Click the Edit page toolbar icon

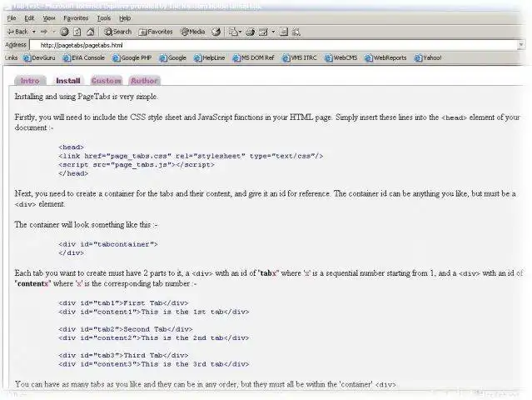[x=263, y=32]
